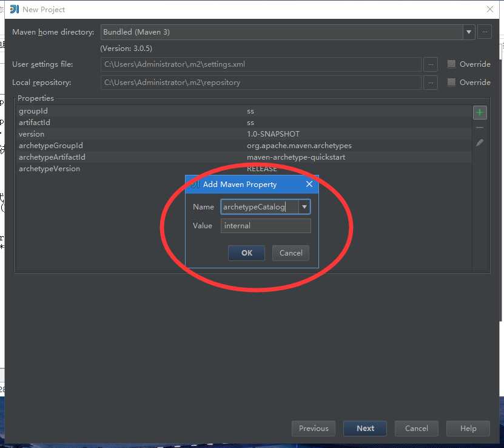Open browse button for Local repository
The width and height of the screenshot is (504, 448).
(x=431, y=83)
